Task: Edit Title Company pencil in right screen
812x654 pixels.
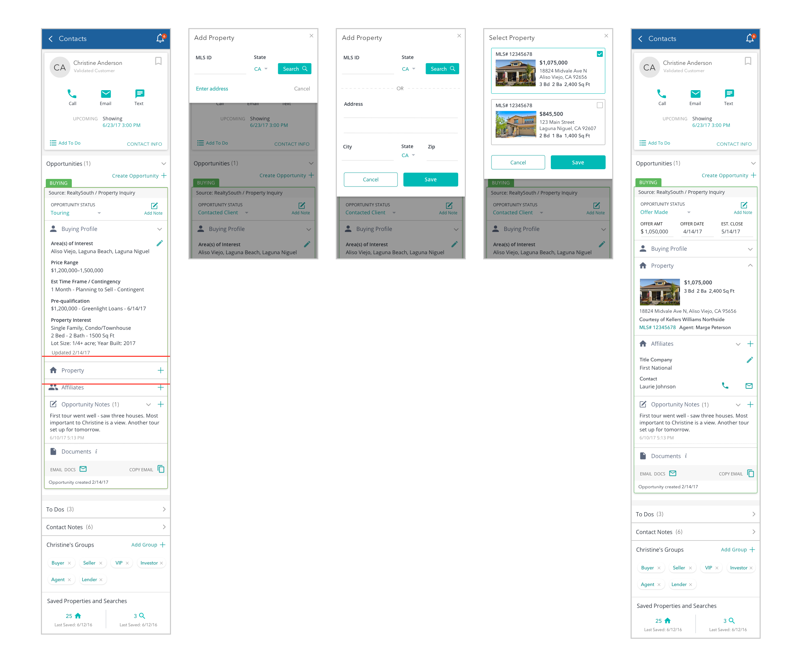Action: [750, 360]
